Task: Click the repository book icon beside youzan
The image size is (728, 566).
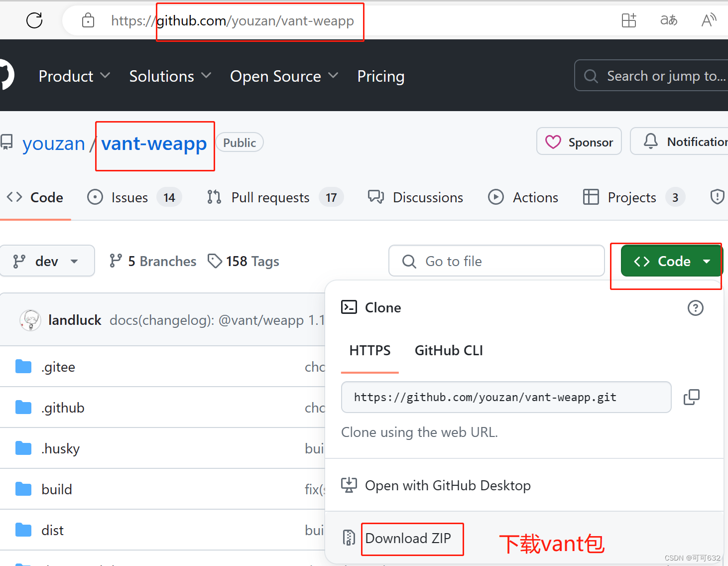Action: pyautogui.click(x=6, y=142)
